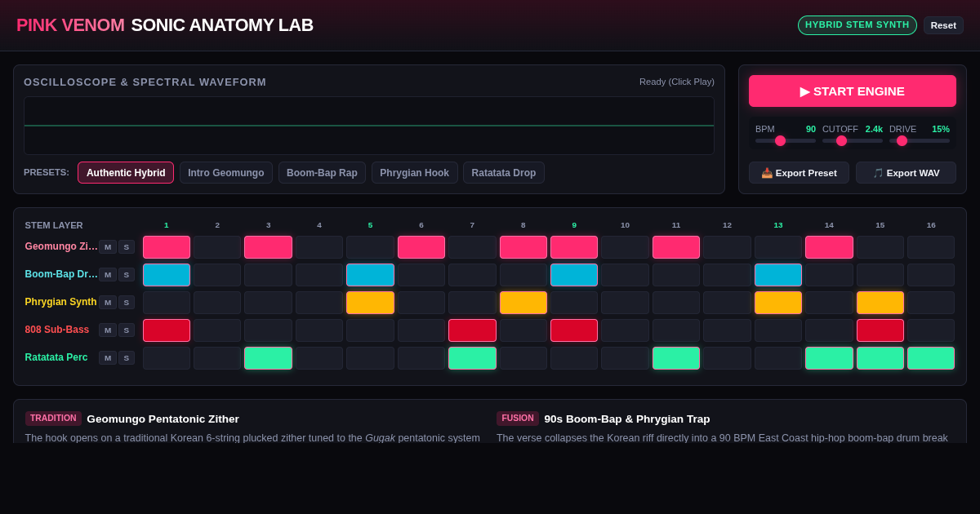Click the "Ready (Click Play)" status text

[x=677, y=82]
